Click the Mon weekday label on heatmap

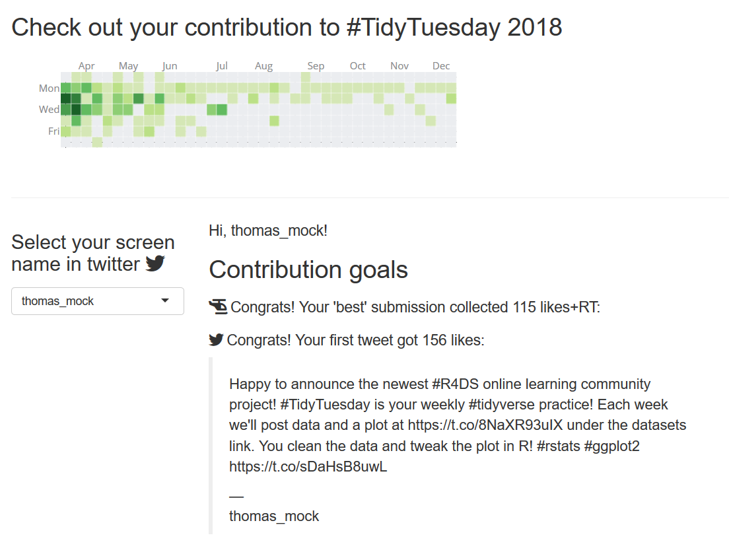click(x=50, y=88)
